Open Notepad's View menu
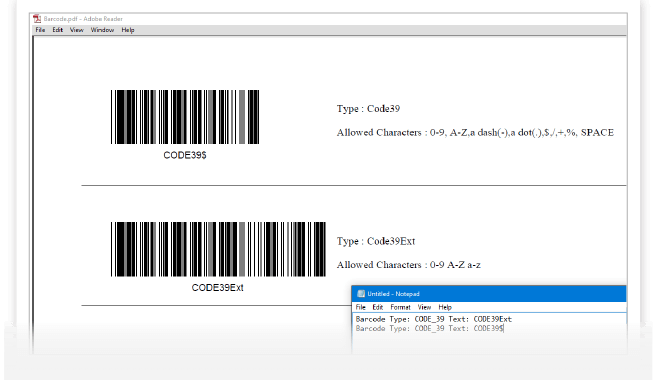The height and width of the screenshot is (382, 656). (x=424, y=307)
